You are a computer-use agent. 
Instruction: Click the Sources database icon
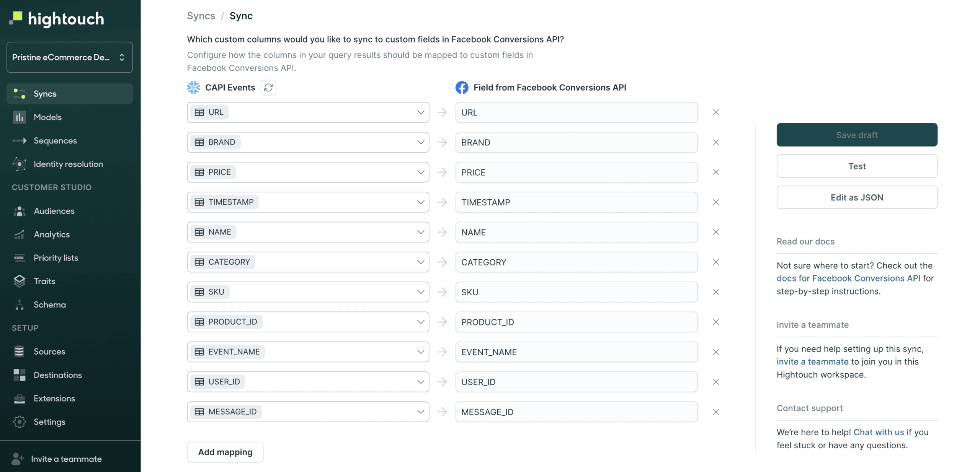tap(19, 352)
